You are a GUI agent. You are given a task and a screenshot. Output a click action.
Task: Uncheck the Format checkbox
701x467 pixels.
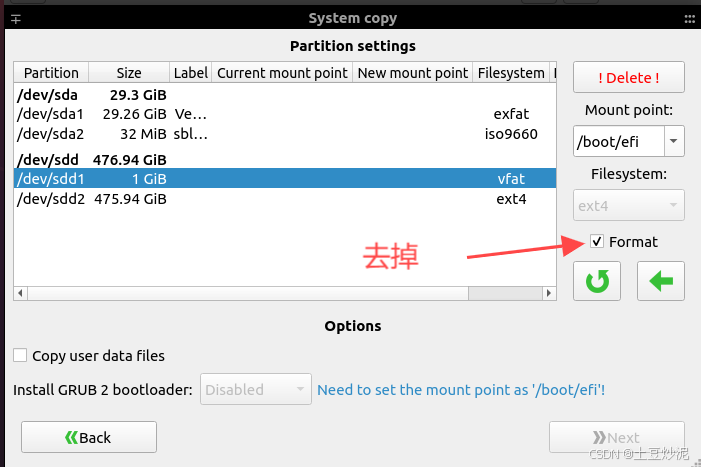(x=597, y=241)
